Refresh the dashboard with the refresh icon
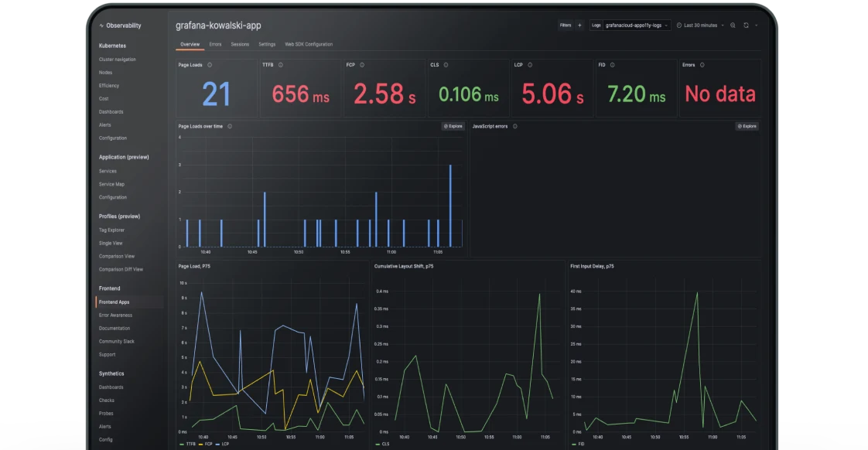 click(747, 26)
